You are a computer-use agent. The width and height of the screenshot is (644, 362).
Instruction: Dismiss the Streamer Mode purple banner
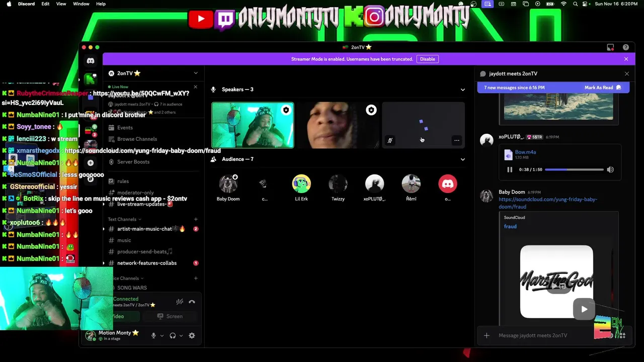click(626, 59)
